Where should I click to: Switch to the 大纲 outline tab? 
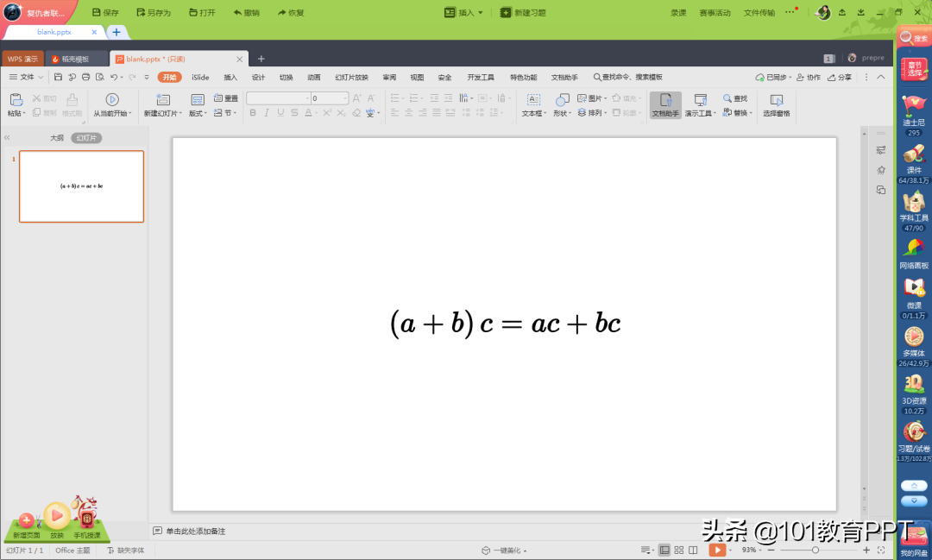click(x=56, y=138)
